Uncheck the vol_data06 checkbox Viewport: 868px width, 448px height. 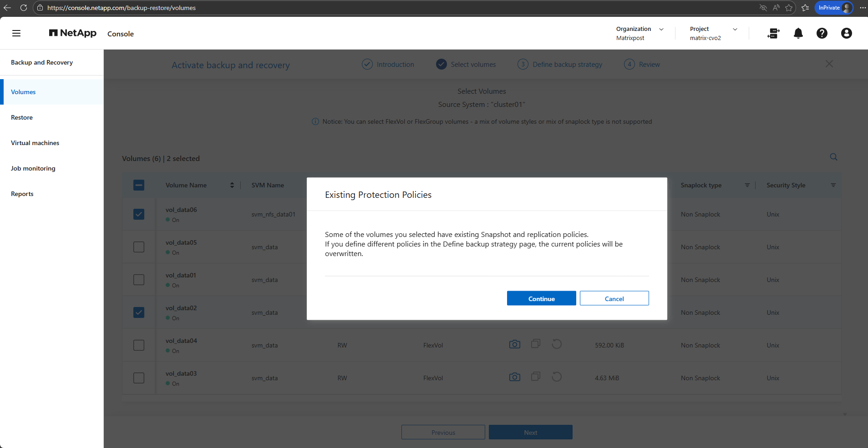pos(139,214)
